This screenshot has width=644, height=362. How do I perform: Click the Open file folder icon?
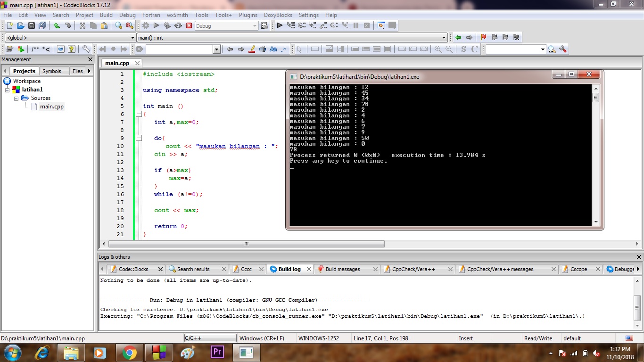pos(20,25)
